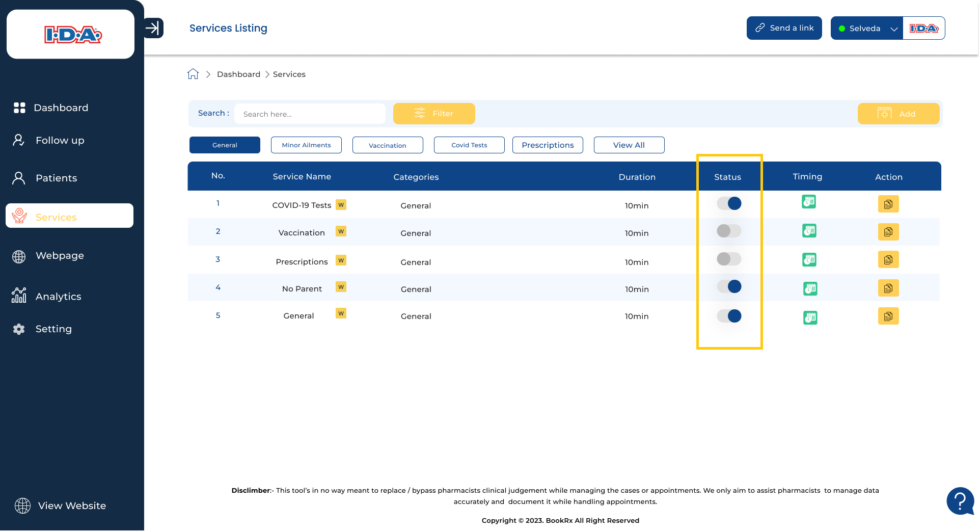Click the Search here input field
The height and width of the screenshot is (532, 980).
point(310,114)
